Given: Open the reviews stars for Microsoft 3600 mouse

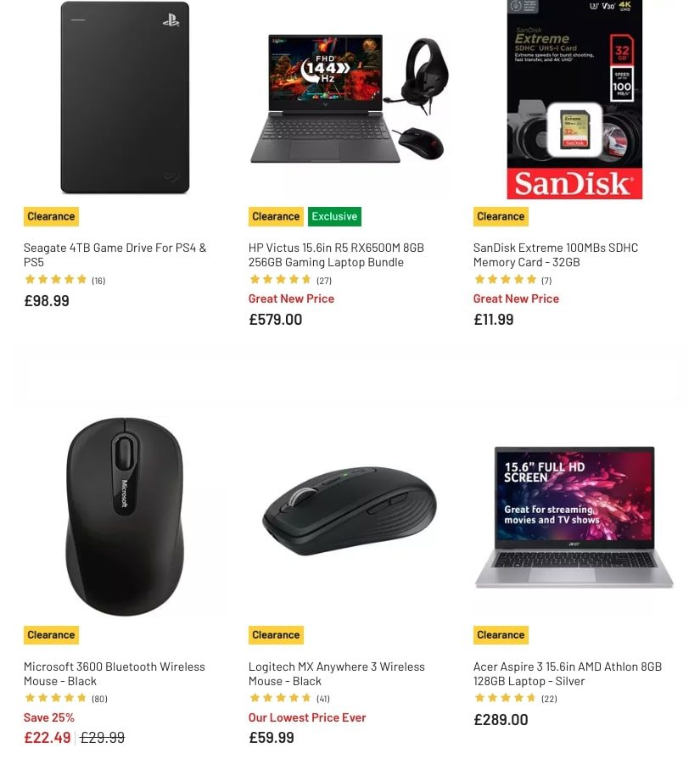Looking at the screenshot, I should 56,698.
